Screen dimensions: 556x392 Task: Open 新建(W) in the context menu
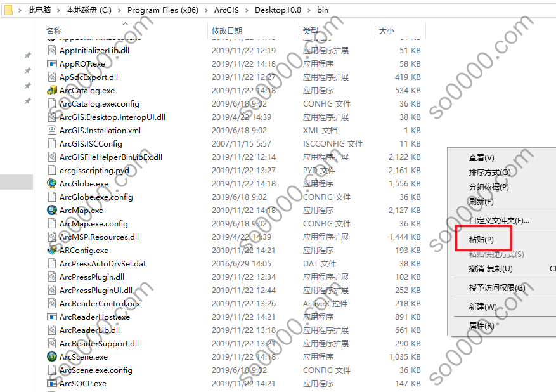tap(482, 306)
